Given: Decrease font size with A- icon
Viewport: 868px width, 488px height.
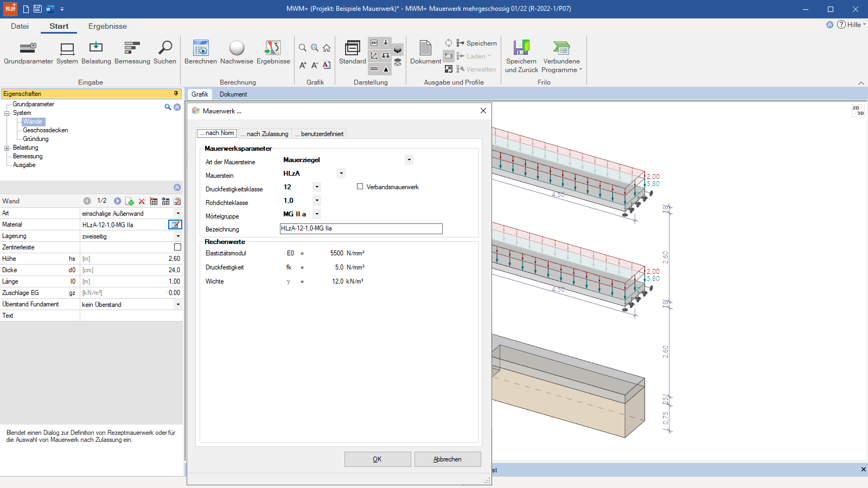Looking at the screenshot, I should [315, 65].
